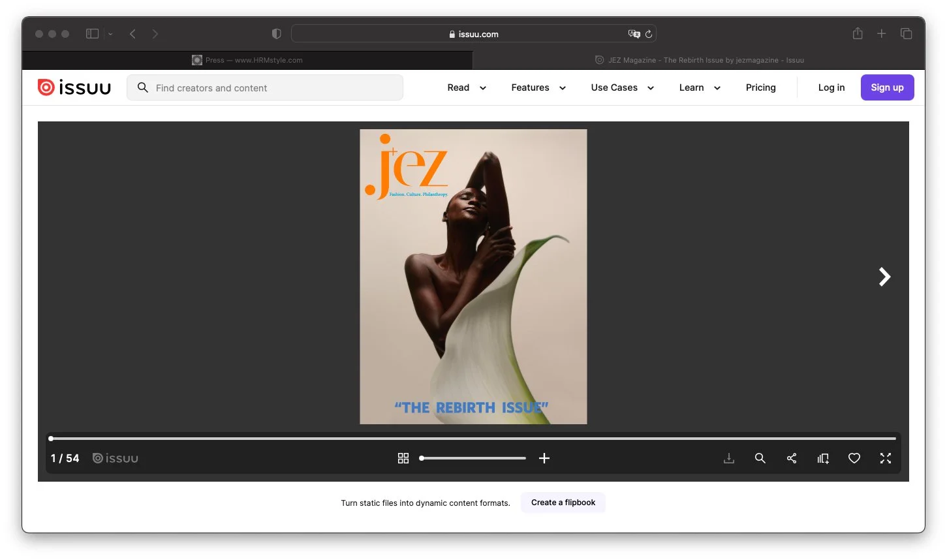The image size is (947, 560).
Task: Open Safari share sheet icon
Action: pyautogui.click(x=858, y=33)
